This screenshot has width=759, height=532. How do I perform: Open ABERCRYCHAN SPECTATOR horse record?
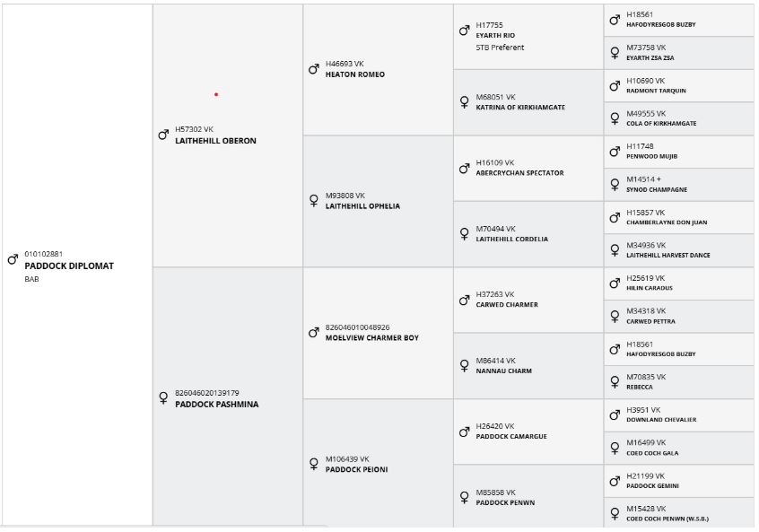click(x=519, y=173)
